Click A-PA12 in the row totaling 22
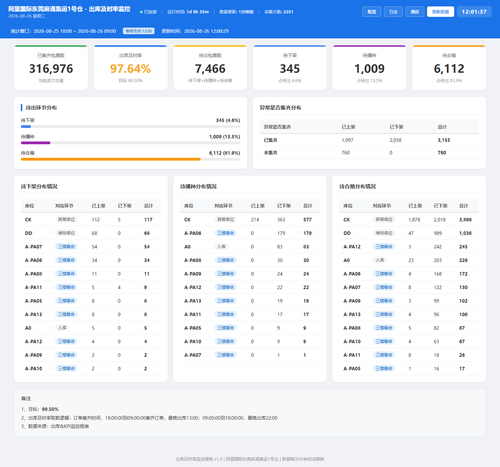Screen dimensions: 500x467 (x=193, y=287)
